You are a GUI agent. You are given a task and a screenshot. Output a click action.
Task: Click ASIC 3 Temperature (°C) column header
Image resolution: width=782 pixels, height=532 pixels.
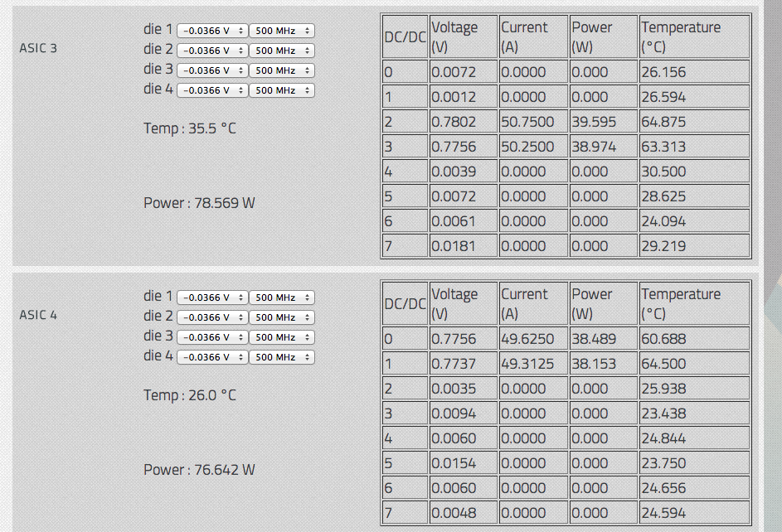695,36
